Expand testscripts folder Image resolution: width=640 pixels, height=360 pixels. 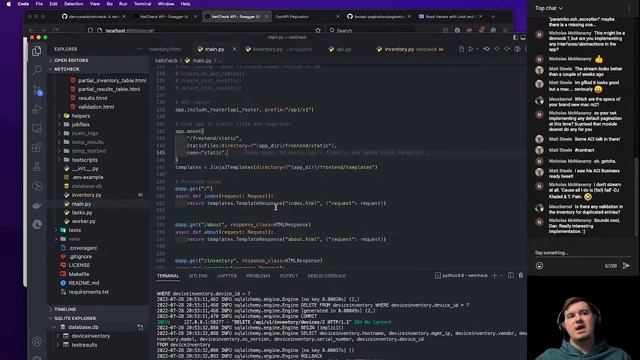[x=84, y=160]
